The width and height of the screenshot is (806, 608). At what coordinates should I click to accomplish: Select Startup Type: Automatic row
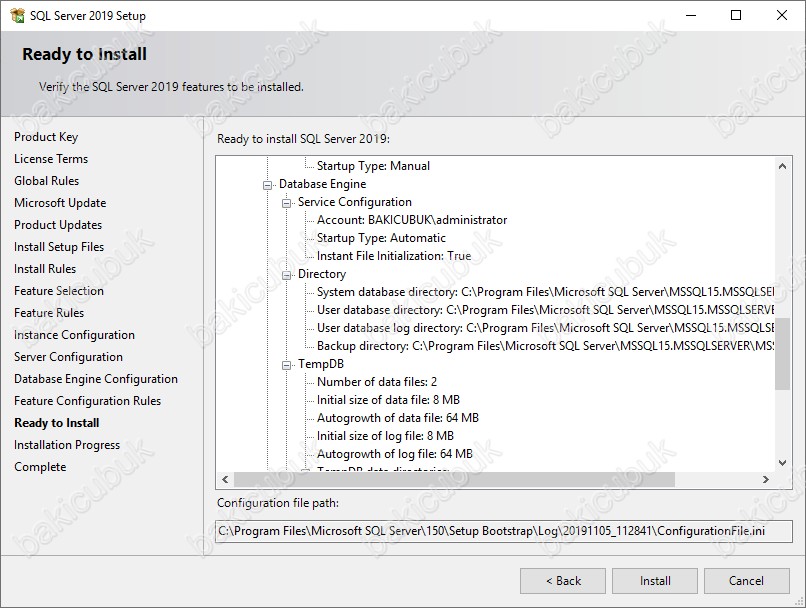coord(381,238)
